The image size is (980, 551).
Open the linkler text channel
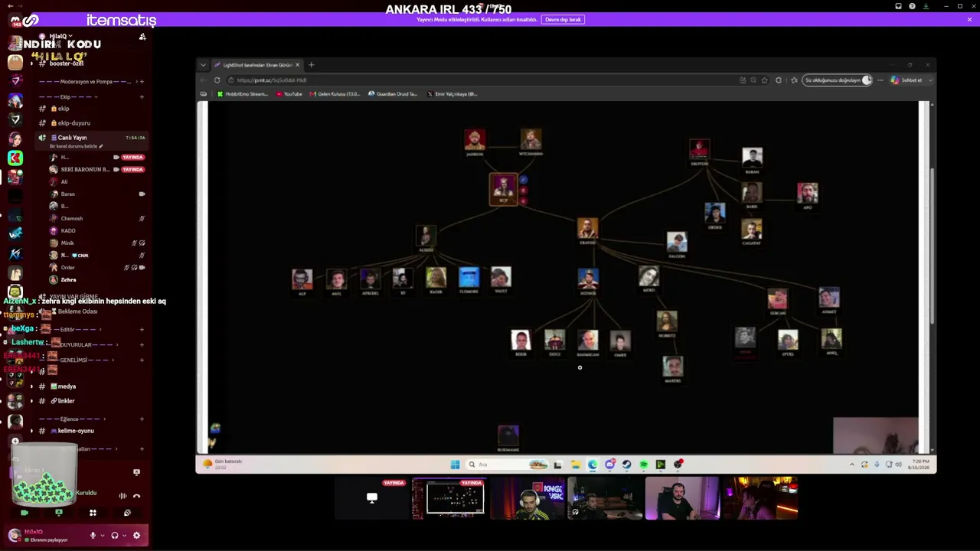click(66, 401)
